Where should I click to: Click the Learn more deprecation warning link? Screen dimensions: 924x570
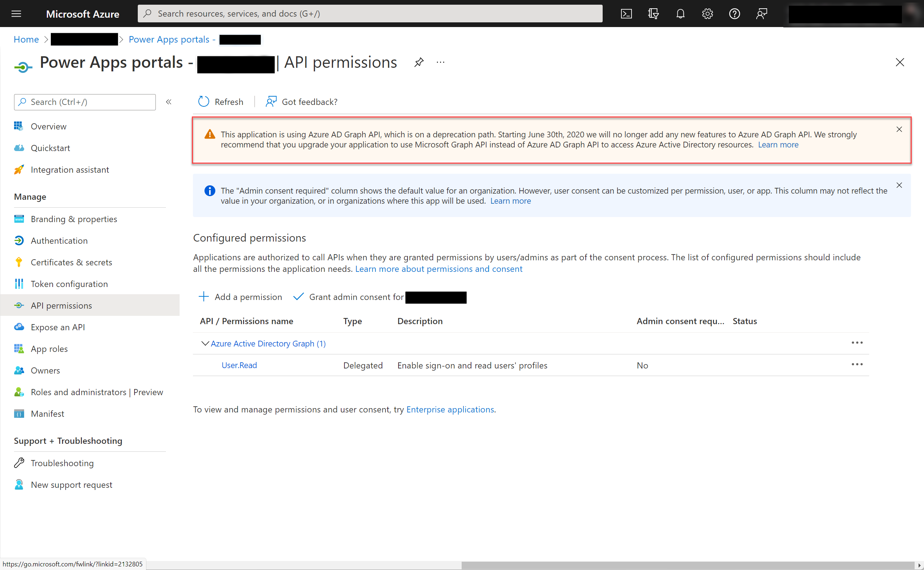[778, 145]
